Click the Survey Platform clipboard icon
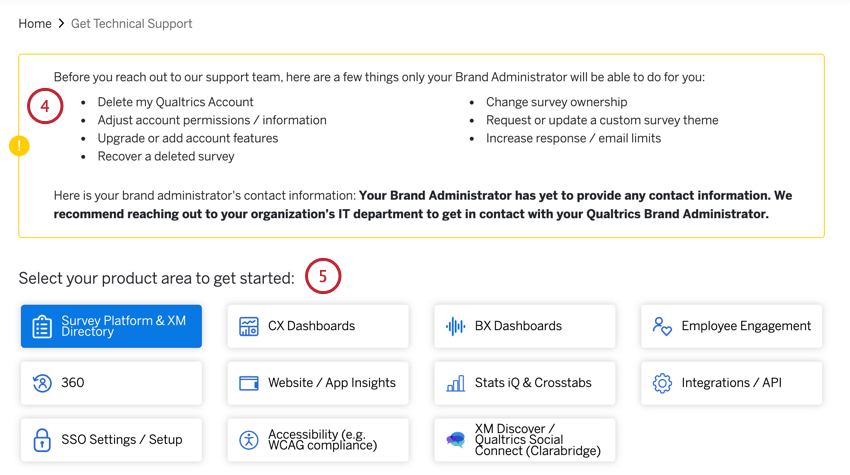This screenshot has height=475, width=850. pos(42,327)
